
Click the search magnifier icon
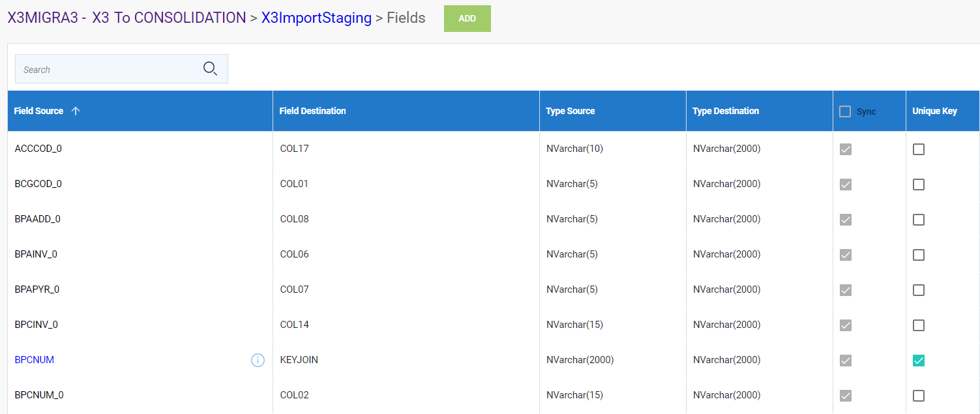(210, 68)
